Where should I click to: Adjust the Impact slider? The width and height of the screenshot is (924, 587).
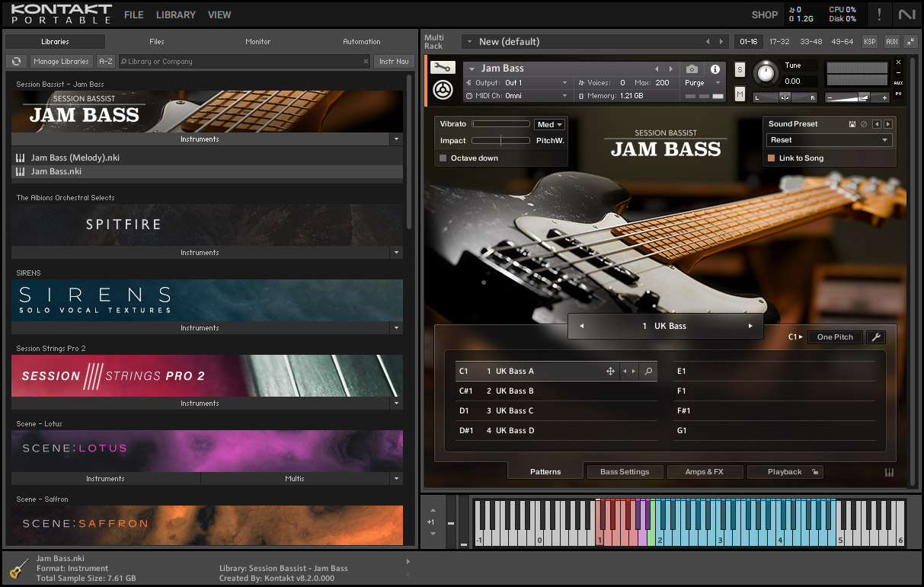[x=500, y=141]
